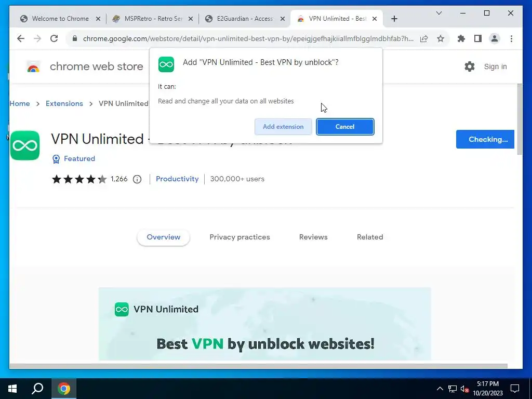
Task: Open the side panel icon
Action: [478, 38]
